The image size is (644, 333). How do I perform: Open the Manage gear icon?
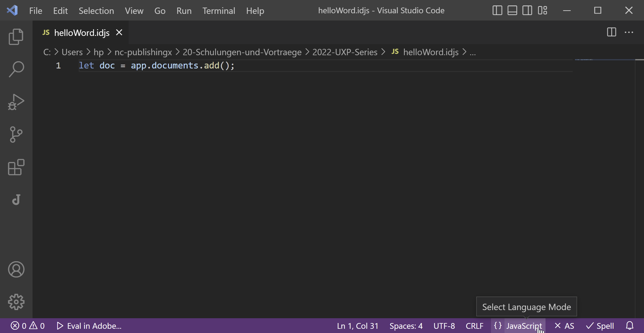point(16,302)
